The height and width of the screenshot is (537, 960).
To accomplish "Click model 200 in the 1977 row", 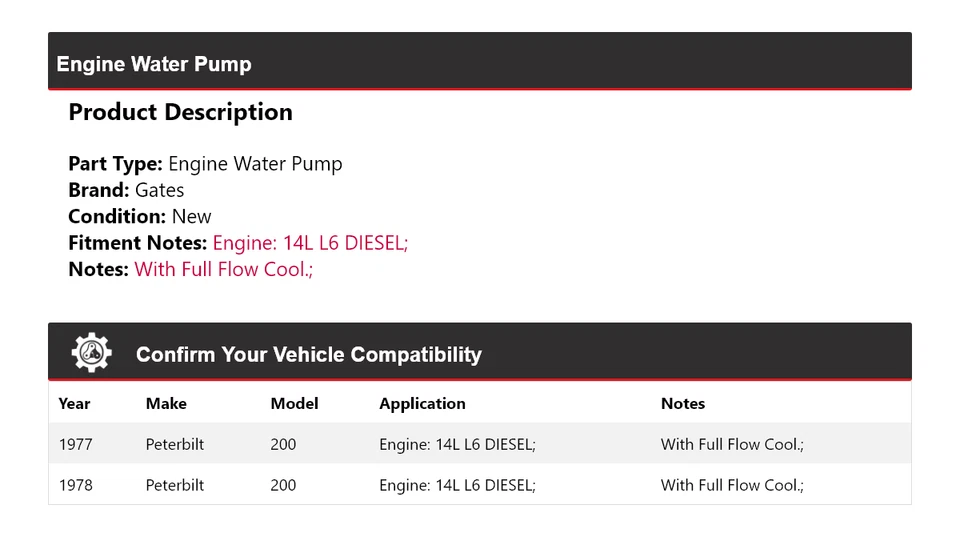I will tap(283, 444).
